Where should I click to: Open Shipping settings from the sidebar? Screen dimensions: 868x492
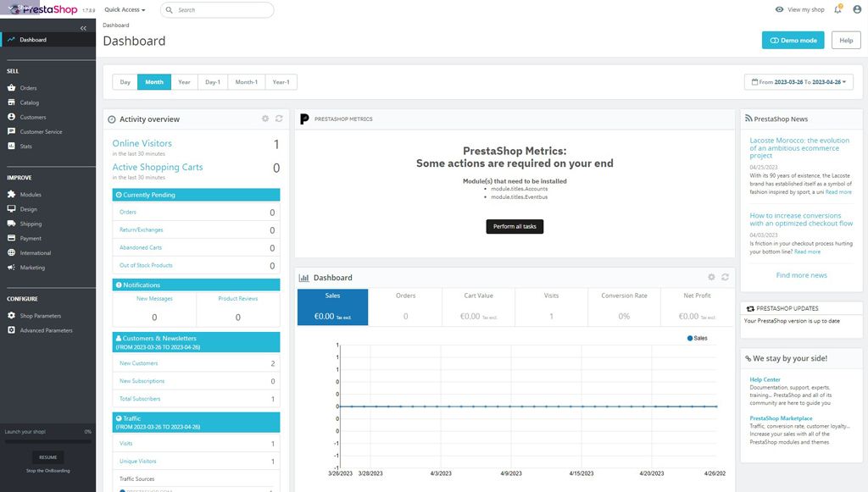[31, 223]
